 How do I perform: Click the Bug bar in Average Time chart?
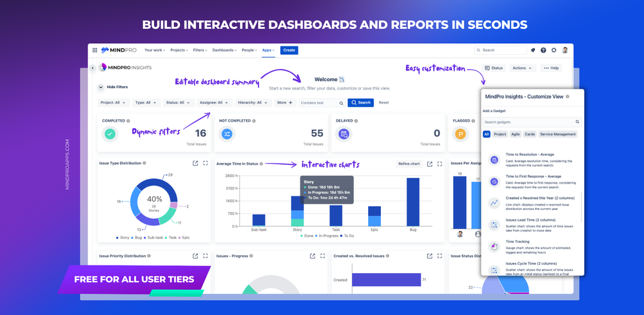(x=413, y=202)
